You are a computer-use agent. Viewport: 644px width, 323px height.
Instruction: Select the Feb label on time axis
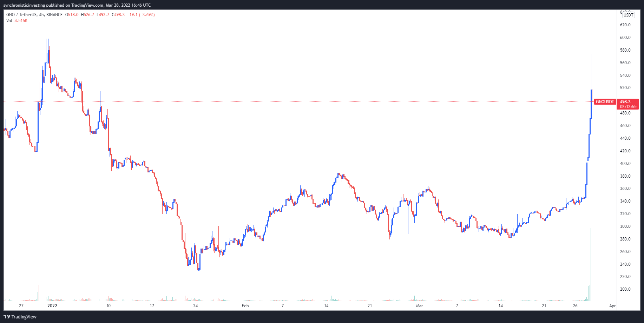pos(245,306)
